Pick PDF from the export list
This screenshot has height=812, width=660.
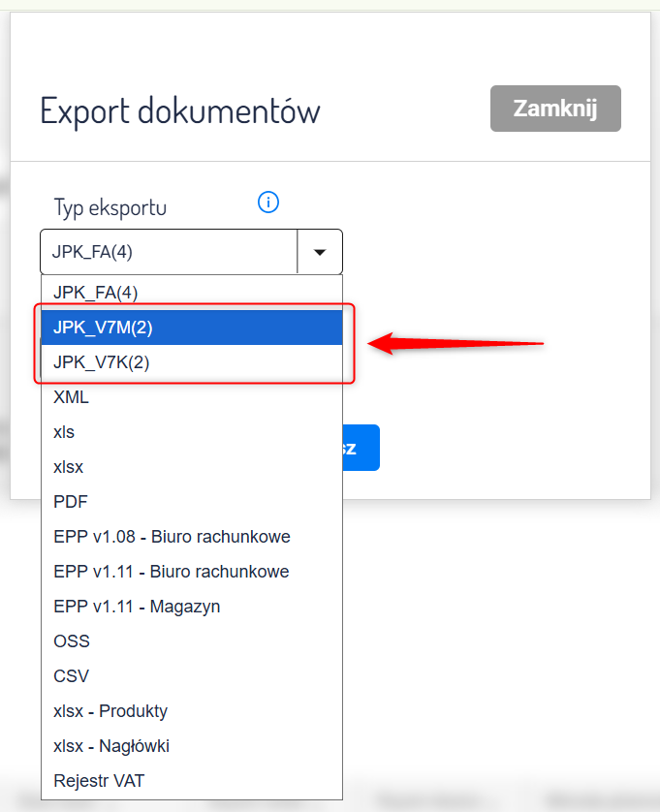tap(191, 502)
